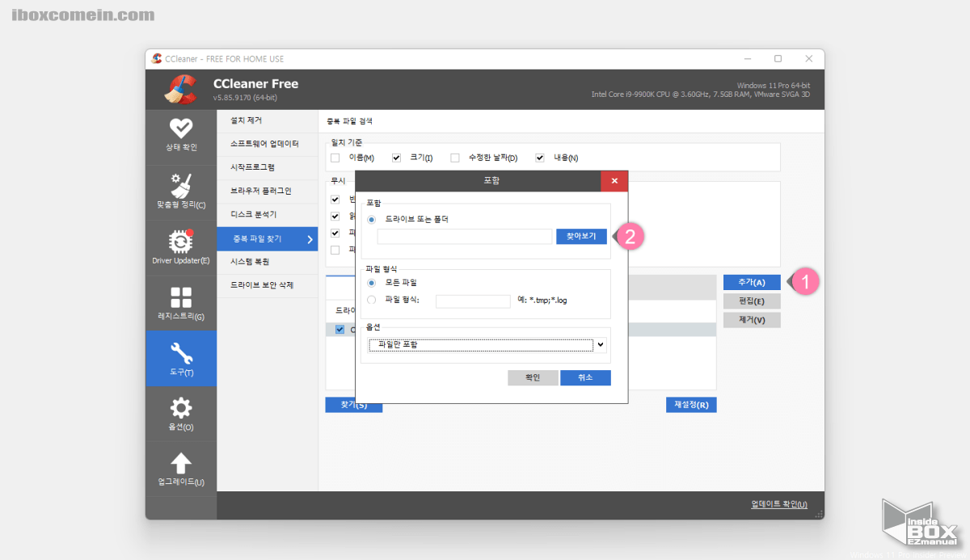Click the drive or folder input field
Image resolution: width=970 pixels, height=560 pixels.
tap(465, 236)
